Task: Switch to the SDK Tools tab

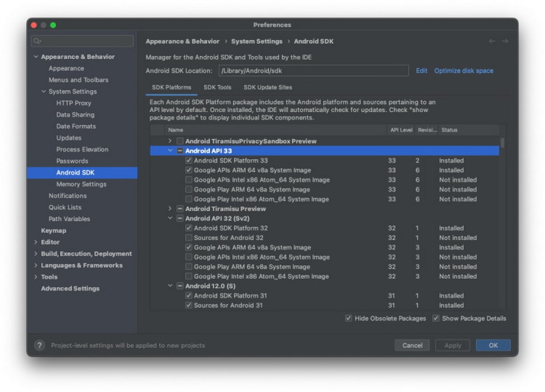Action: [x=217, y=87]
